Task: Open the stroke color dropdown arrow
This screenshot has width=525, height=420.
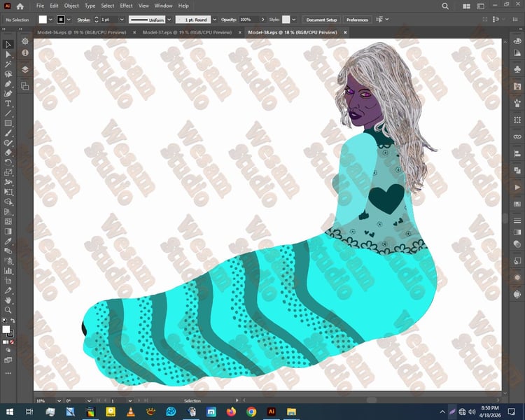Action: [x=69, y=20]
